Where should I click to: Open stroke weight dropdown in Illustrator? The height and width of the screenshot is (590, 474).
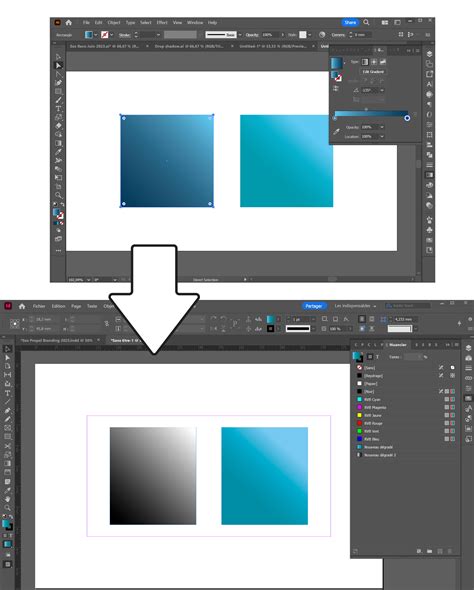coord(158,35)
